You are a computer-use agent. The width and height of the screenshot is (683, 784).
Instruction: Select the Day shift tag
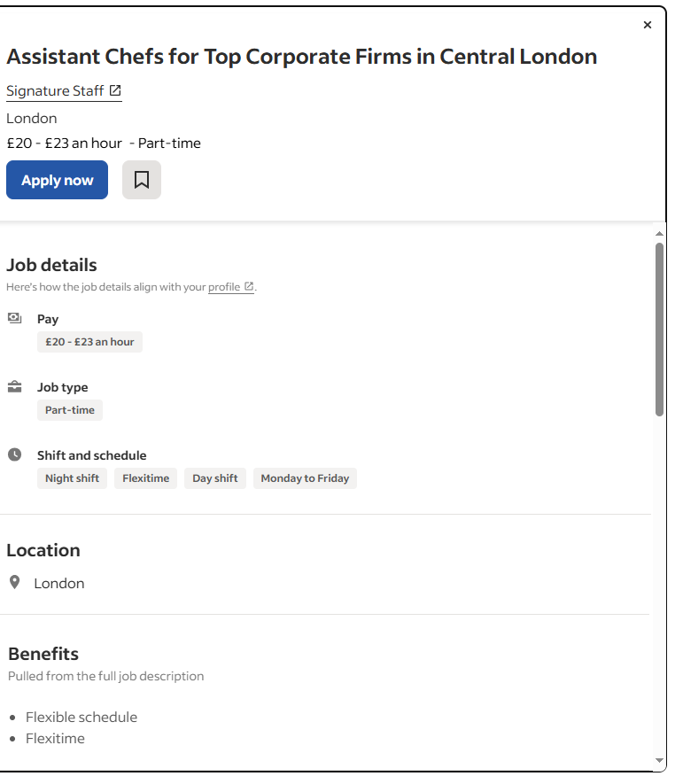(215, 478)
